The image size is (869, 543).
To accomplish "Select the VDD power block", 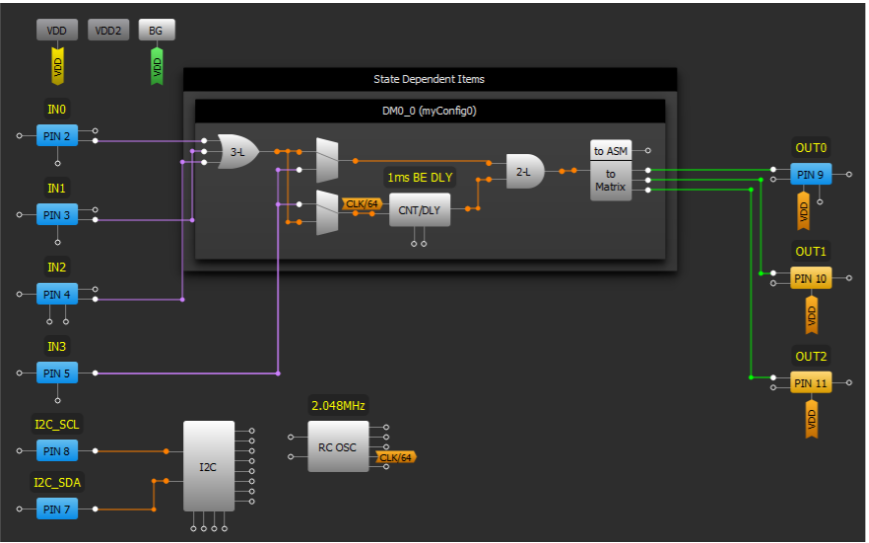I will click(x=57, y=30).
